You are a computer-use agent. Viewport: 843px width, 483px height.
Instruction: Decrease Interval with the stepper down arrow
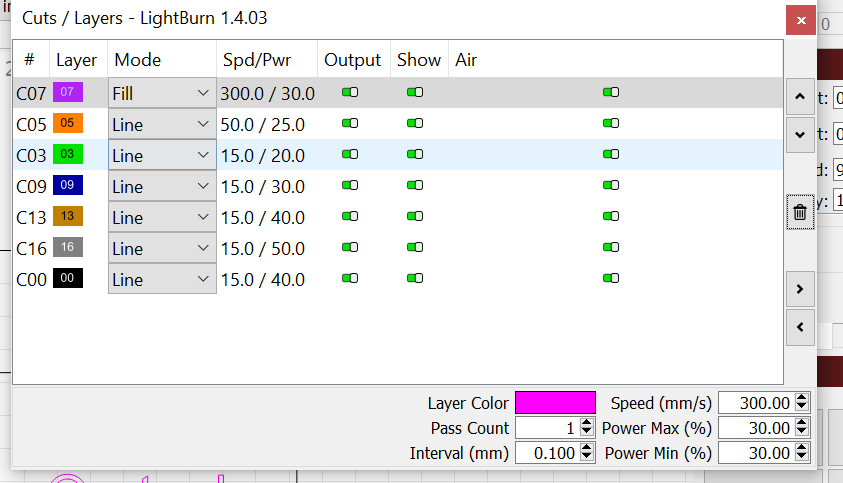(587, 458)
